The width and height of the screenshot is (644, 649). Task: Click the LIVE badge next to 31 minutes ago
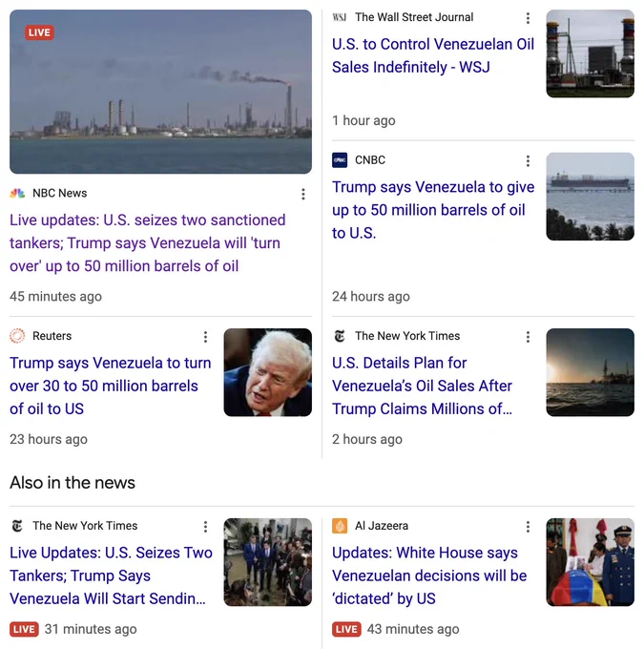[x=24, y=629]
